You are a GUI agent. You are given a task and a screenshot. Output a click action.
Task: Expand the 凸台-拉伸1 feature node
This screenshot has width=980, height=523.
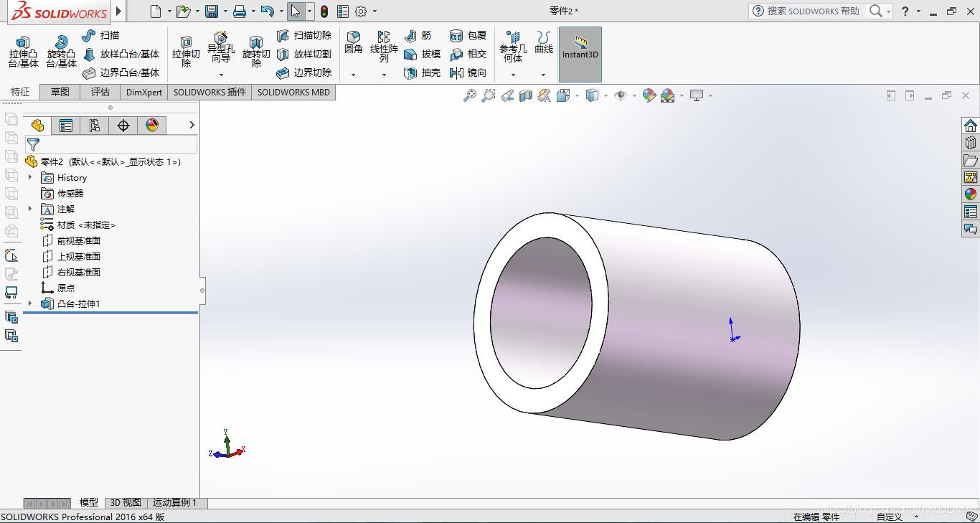(x=30, y=303)
